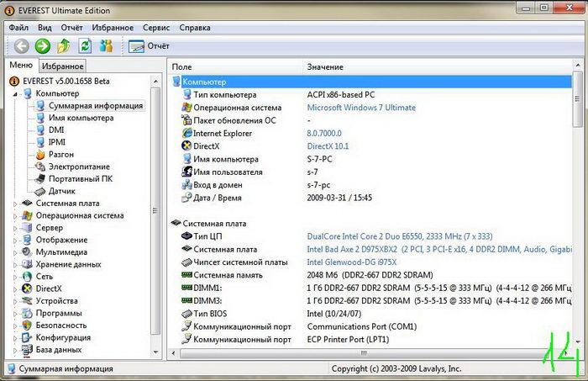
Task: Click the Refresh toolbar icon
Action: [x=85, y=46]
